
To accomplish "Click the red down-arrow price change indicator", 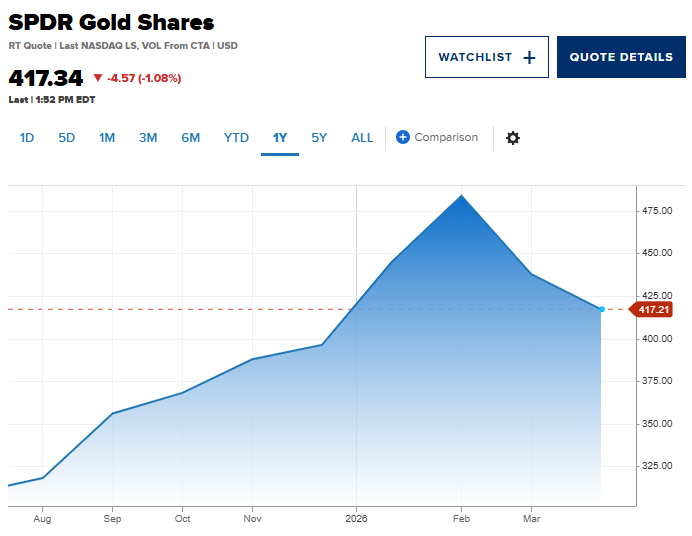I will point(98,78).
